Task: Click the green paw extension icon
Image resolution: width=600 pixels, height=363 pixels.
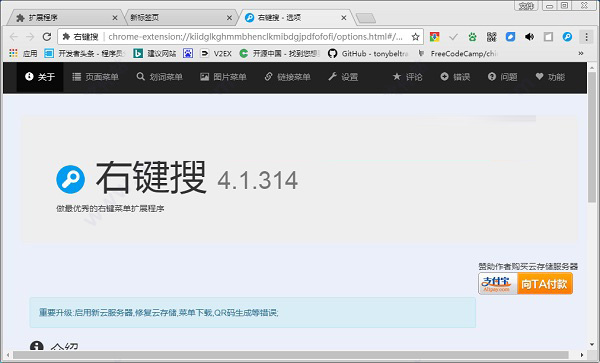Action: tap(472, 37)
